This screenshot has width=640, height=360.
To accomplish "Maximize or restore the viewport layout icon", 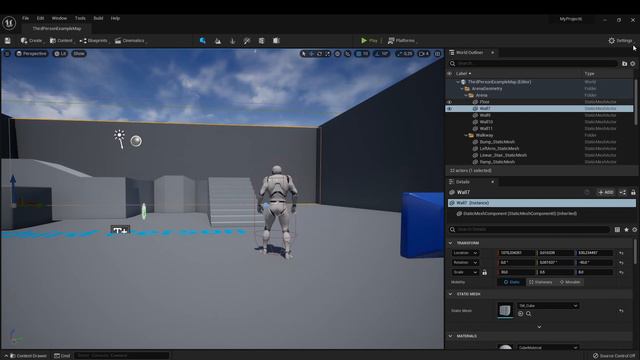I will click(x=438, y=53).
